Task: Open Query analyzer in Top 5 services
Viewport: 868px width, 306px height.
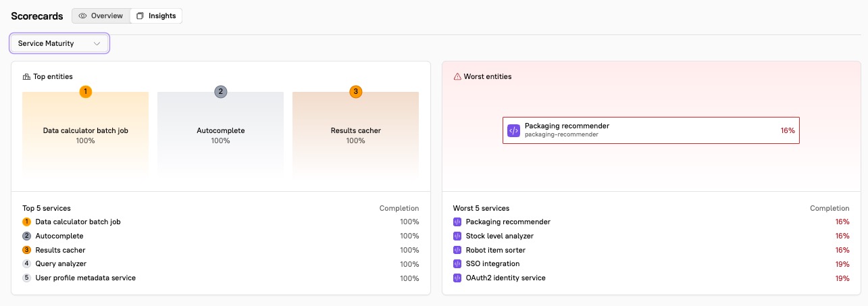Action: (61, 264)
